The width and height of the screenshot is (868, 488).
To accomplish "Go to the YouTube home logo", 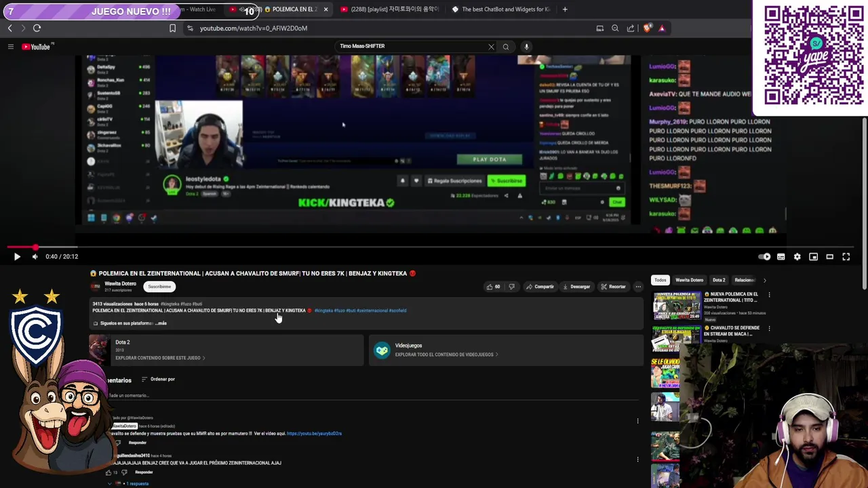I will point(37,47).
